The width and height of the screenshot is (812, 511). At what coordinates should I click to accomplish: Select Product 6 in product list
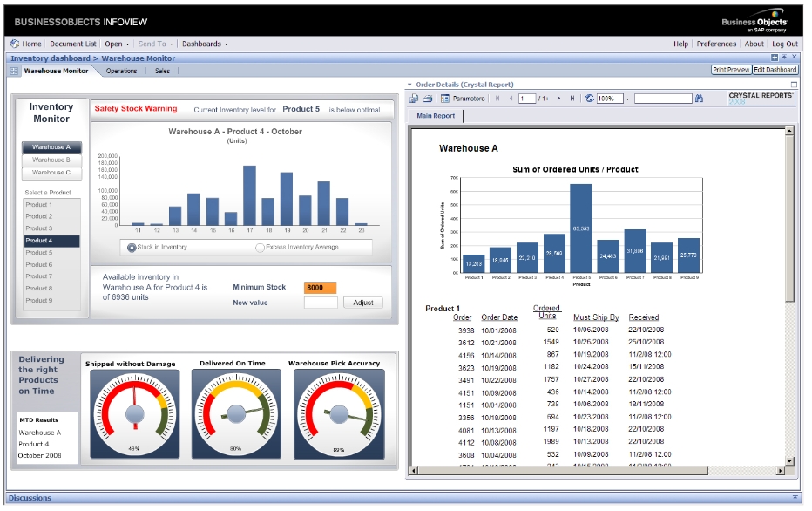pos(51,265)
